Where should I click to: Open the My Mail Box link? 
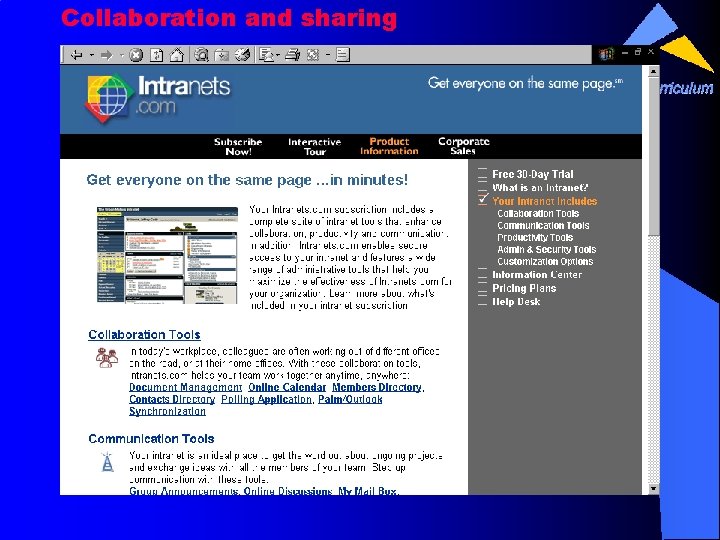(x=367, y=491)
